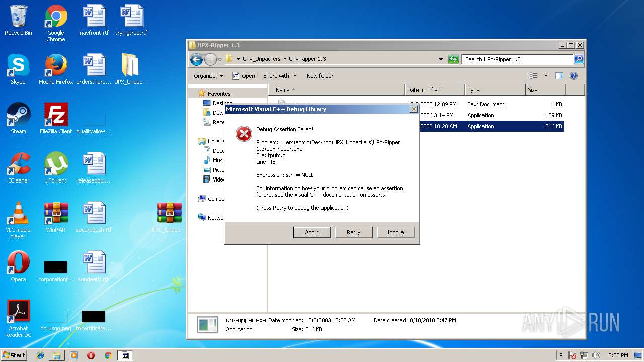
Task: Expand the UPX_Unpackers breadcrumb arrow
Action: [x=285, y=59]
